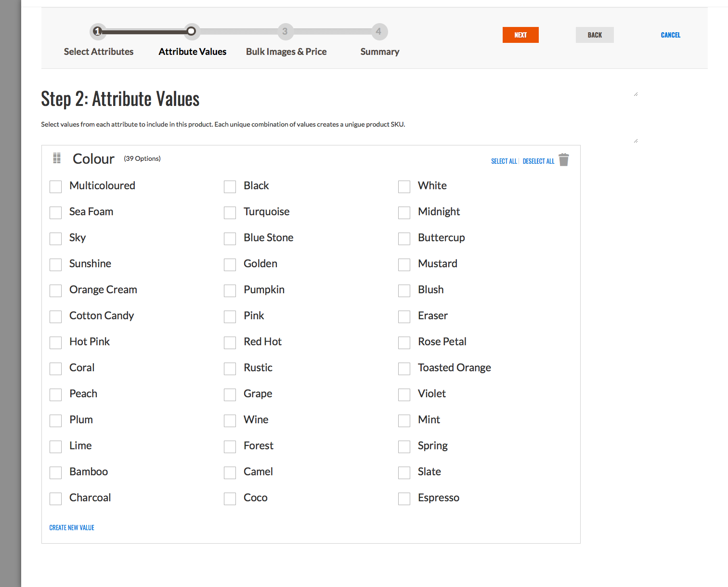The width and height of the screenshot is (728, 587).
Task: Click step 3 Bulk Images & Price circle
Action: (285, 31)
